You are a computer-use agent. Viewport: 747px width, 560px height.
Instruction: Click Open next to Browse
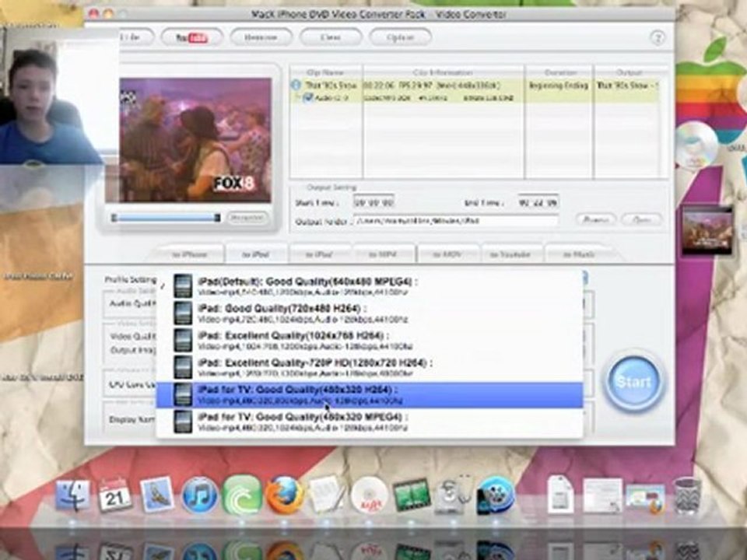click(641, 219)
